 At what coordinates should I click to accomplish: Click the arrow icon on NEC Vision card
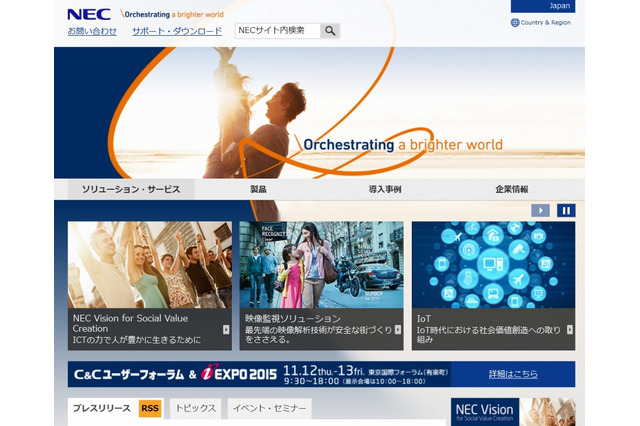click(226, 329)
